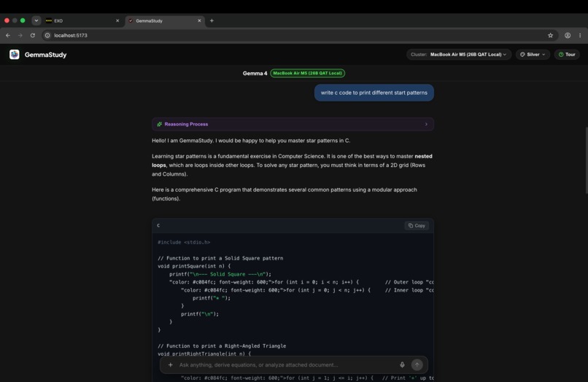Close the GemmaStudy tab
This screenshot has height=382, width=588.
coord(199,20)
